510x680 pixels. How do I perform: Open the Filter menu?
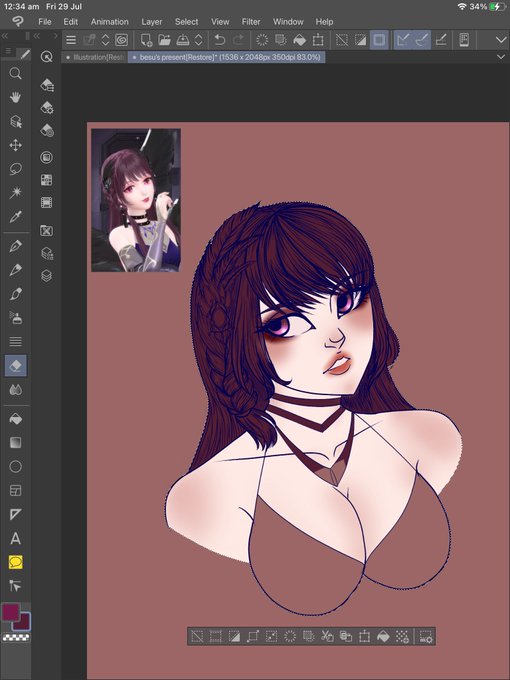tap(251, 22)
